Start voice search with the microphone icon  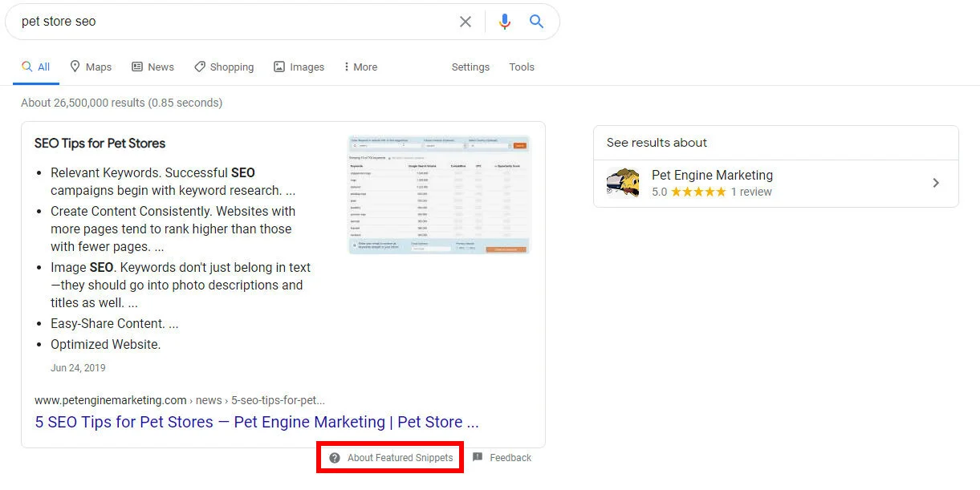[x=504, y=22]
